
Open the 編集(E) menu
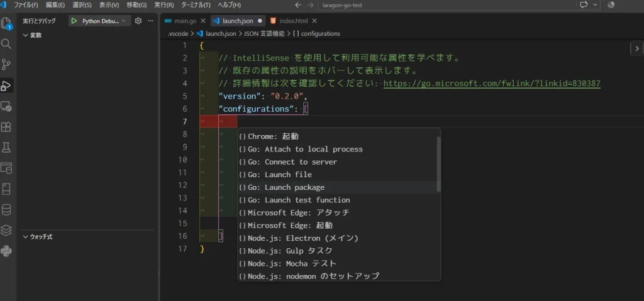tap(55, 5)
